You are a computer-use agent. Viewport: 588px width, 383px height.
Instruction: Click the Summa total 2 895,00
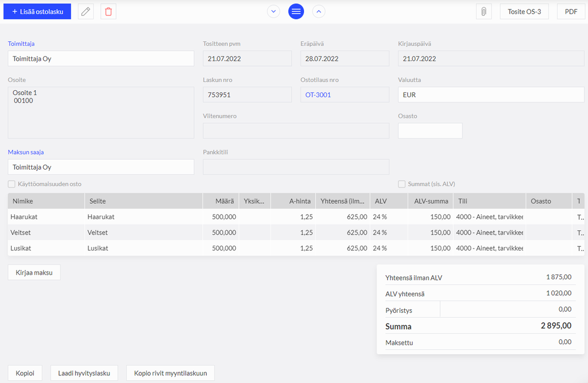click(x=556, y=326)
